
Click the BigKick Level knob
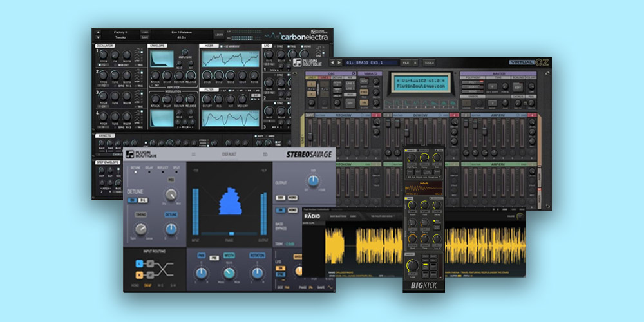pos(412,265)
